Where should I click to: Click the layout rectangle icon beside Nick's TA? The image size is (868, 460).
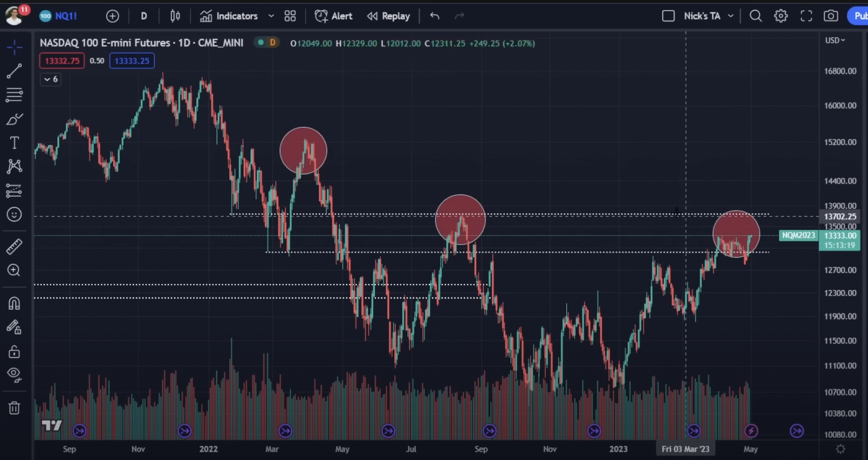coord(668,16)
